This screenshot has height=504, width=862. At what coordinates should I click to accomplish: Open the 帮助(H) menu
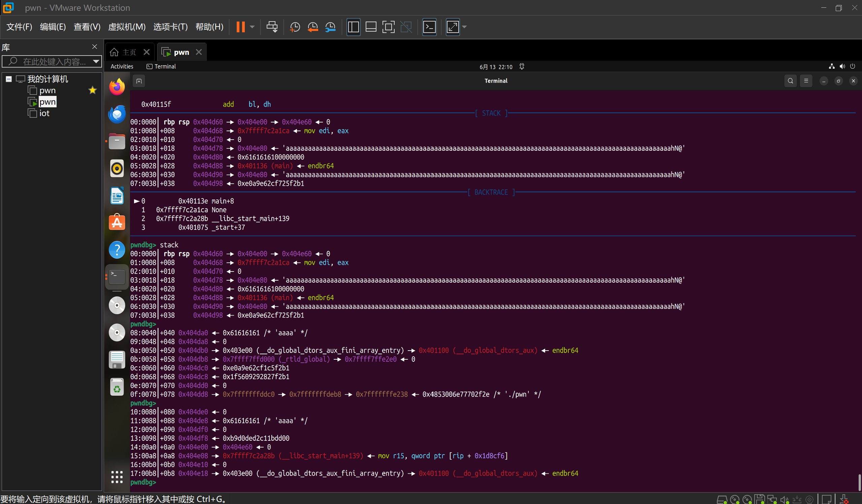209,27
